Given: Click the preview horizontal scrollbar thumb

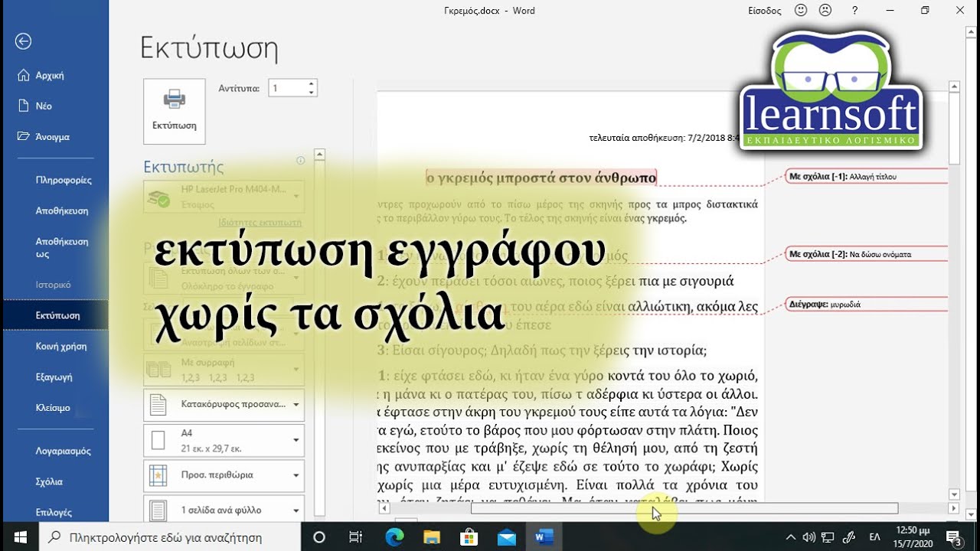Looking at the screenshot, I should [684, 508].
